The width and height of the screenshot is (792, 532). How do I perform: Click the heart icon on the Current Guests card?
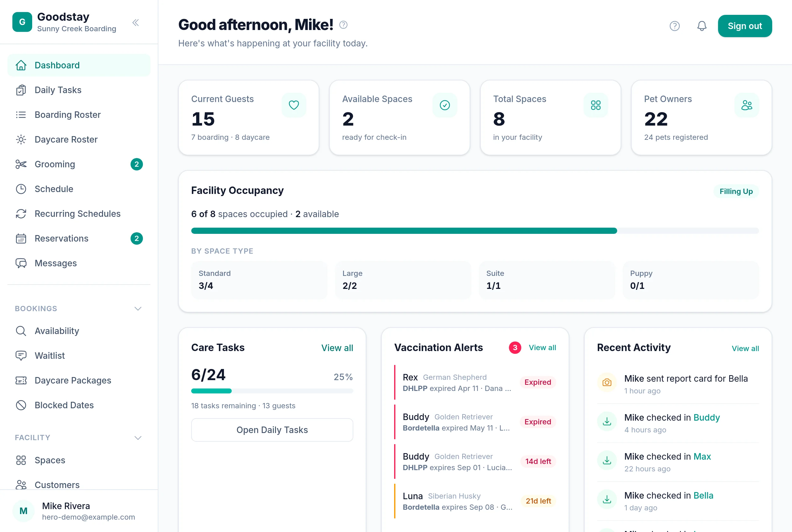pyautogui.click(x=294, y=105)
